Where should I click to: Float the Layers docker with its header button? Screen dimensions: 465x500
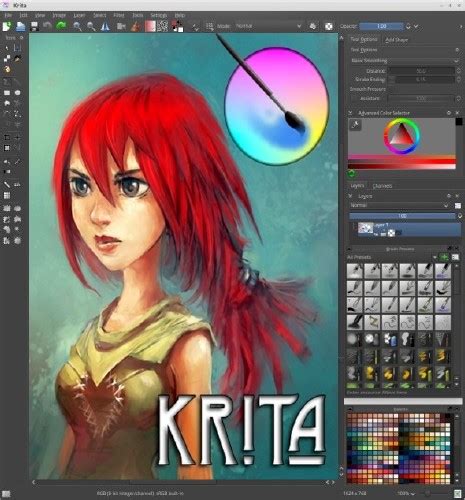(449, 196)
